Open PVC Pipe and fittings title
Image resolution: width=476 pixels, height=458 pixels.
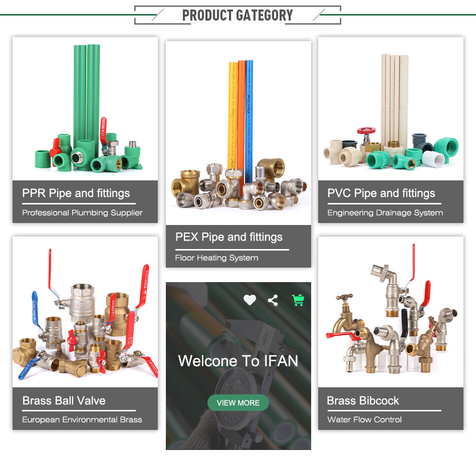(381, 193)
